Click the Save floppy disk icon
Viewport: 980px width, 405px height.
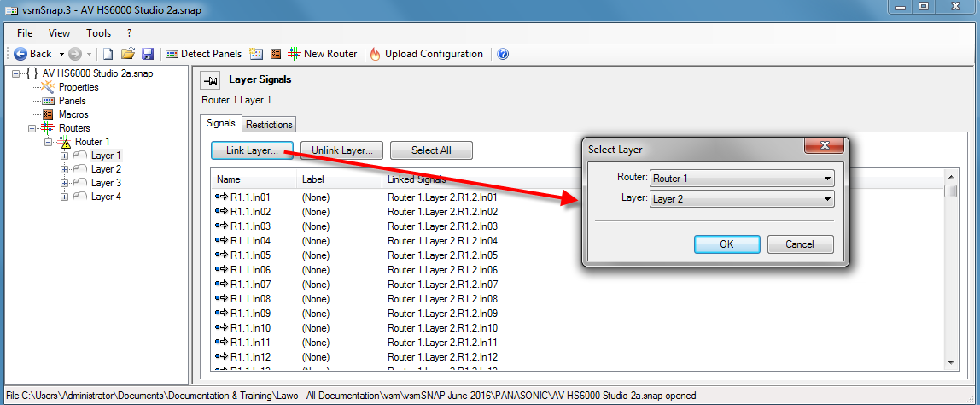pos(148,54)
